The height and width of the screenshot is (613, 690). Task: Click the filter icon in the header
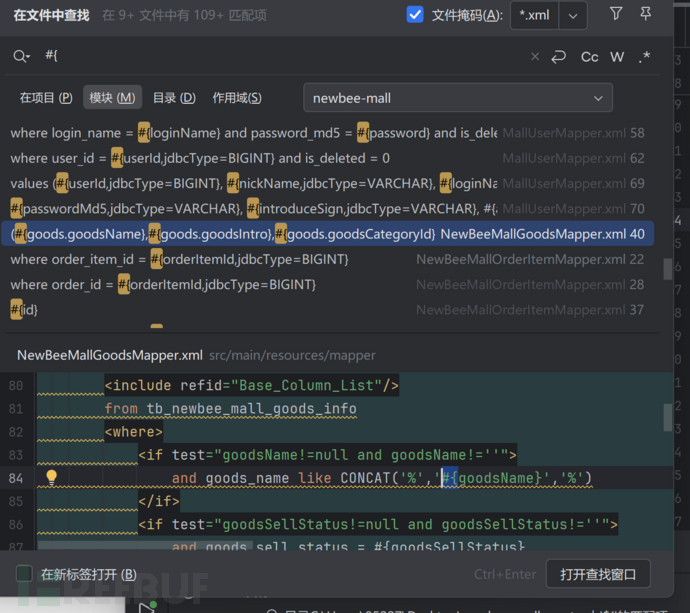click(x=616, y=15)
